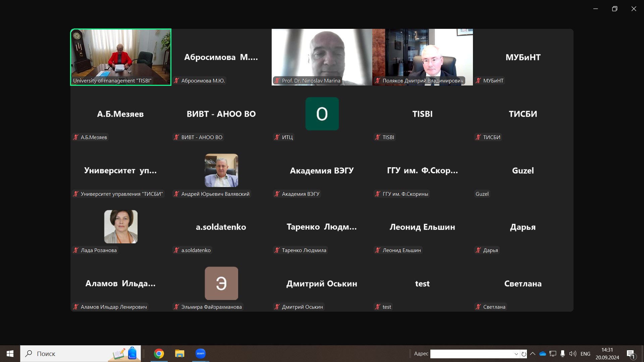This screenshot has width=644, height=362.
Task: Click label Аламов Ильдар Ленирович
Action: tap(114, 307)
